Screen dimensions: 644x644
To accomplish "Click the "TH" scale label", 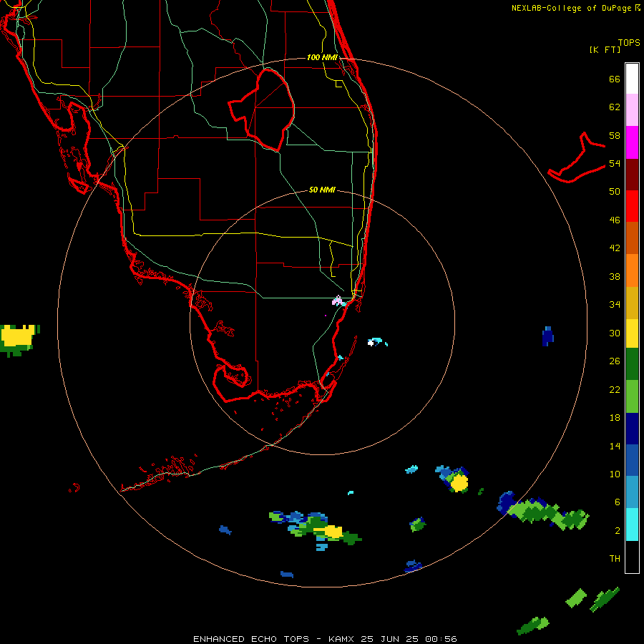I will 615,558.
